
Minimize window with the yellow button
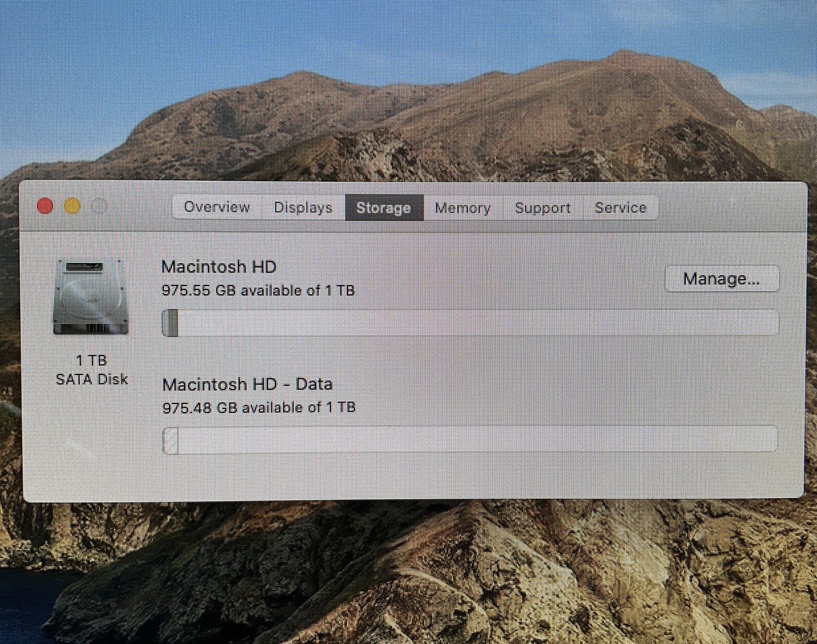[x=73, y=206]
